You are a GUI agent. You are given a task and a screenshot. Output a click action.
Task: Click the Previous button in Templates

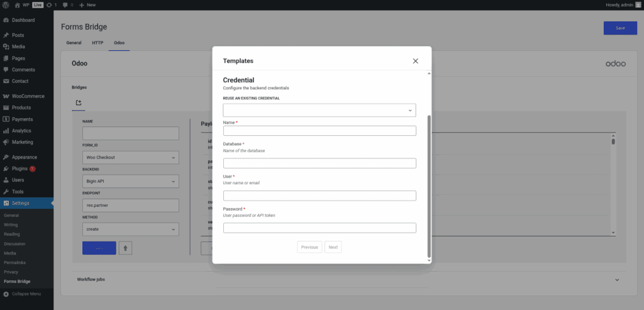[x=309, y=247]
